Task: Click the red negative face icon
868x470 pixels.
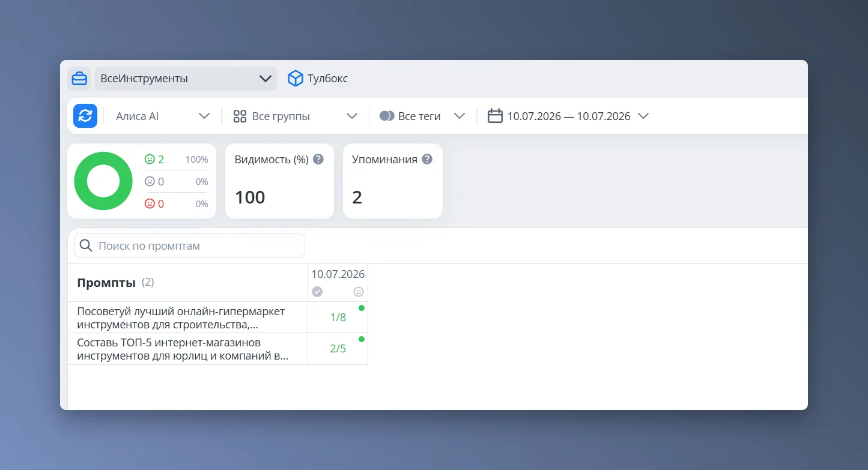Action: [x=150, y=203]
